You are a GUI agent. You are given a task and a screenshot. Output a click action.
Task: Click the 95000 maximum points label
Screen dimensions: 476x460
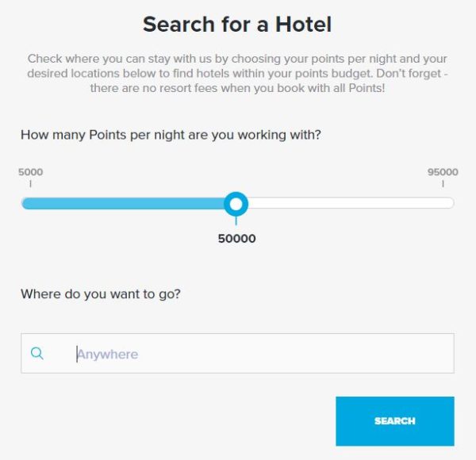point(443,172)
